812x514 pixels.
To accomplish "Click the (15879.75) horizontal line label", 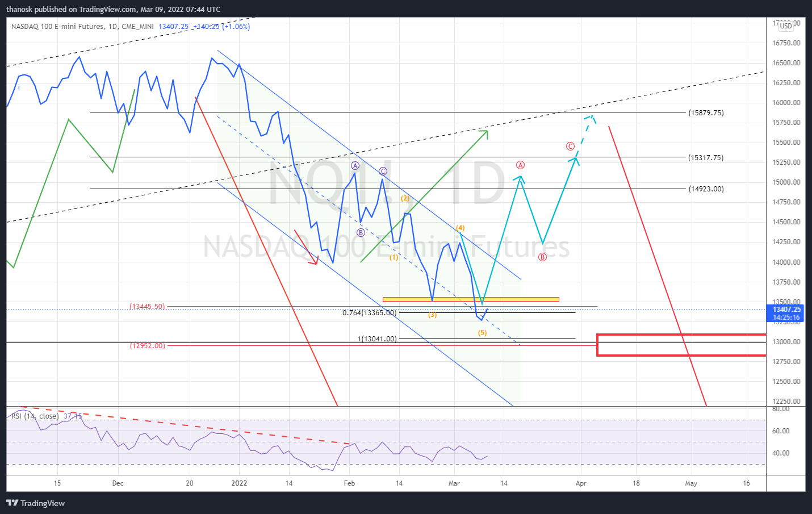I will pos(706,112).
